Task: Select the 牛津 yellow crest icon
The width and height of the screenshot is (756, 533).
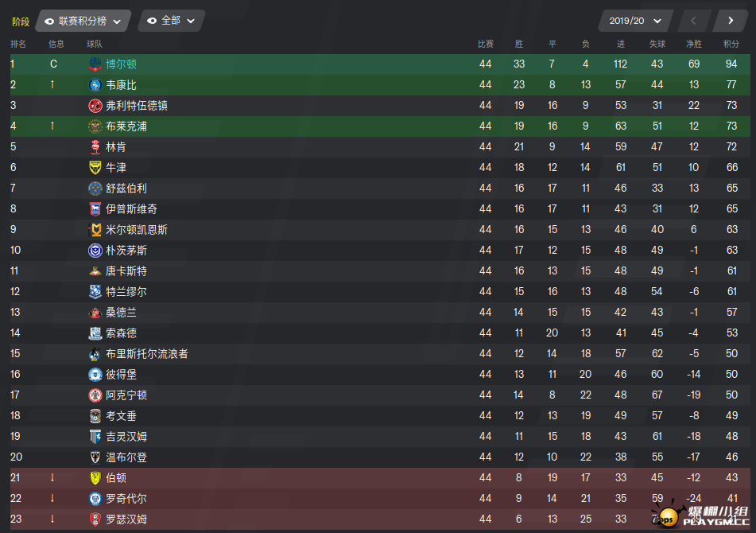Action: (95, 167)
